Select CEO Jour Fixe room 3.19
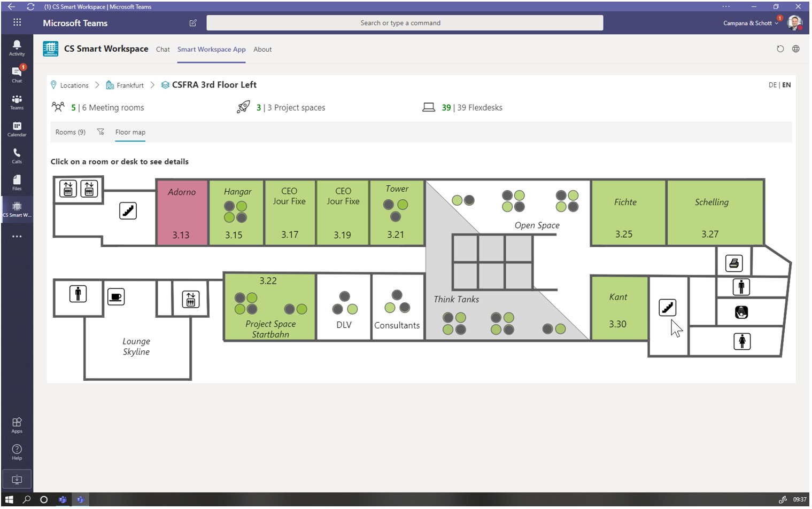This screenshot has width=812, height=509. (x=343, y=213)
